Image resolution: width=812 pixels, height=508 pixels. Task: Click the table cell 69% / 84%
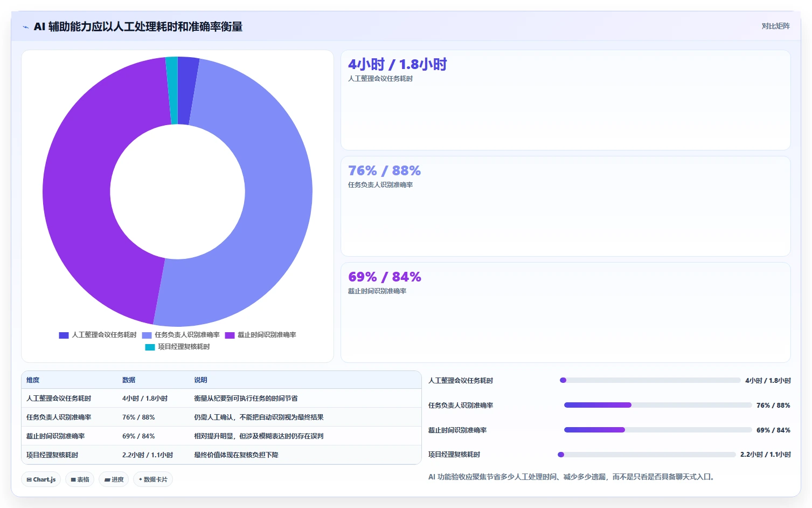(138, 436)
